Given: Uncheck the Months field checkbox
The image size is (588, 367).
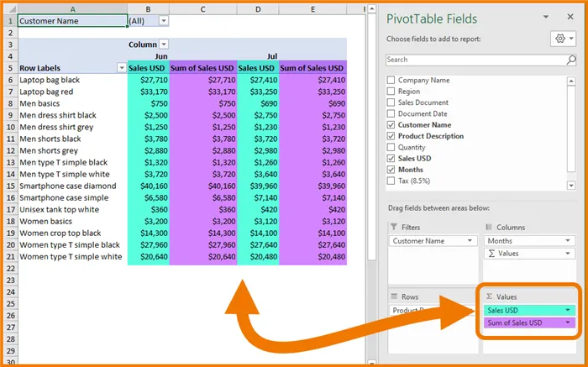Looking at the screenshot, I should pyautogui.click(x=391, y=169).
